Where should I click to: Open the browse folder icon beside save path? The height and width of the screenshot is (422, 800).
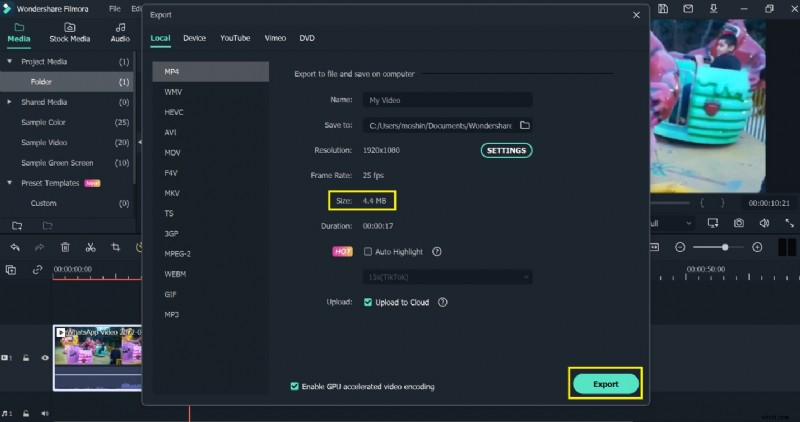[524, 125]
